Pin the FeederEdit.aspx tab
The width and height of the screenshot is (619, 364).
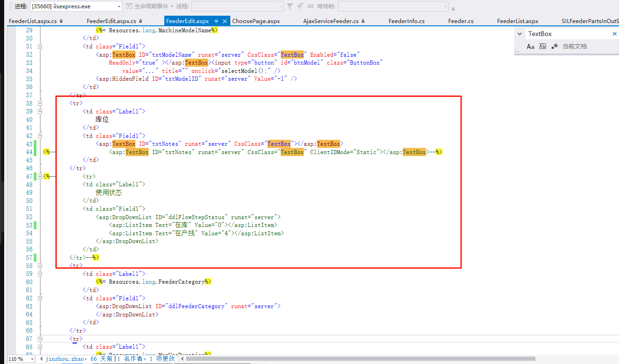tap(216, 21)
